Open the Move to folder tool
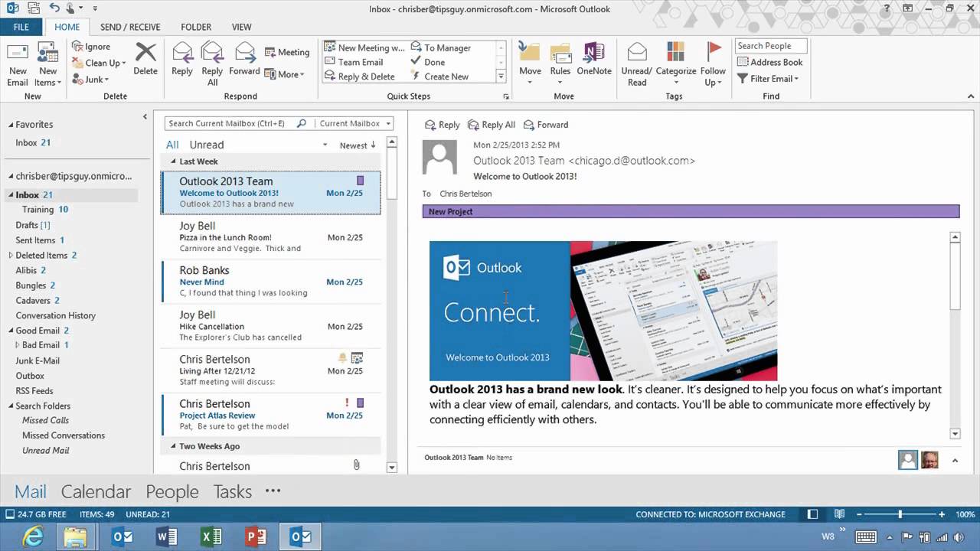The width and height of the screenshot is (980, 551). pyautogui.click(x=530, y=64)
